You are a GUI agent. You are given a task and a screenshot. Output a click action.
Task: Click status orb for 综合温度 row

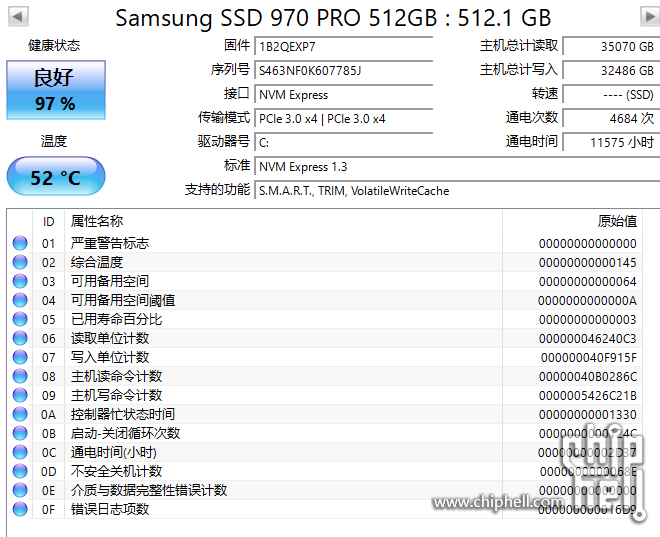coord(20,262)
